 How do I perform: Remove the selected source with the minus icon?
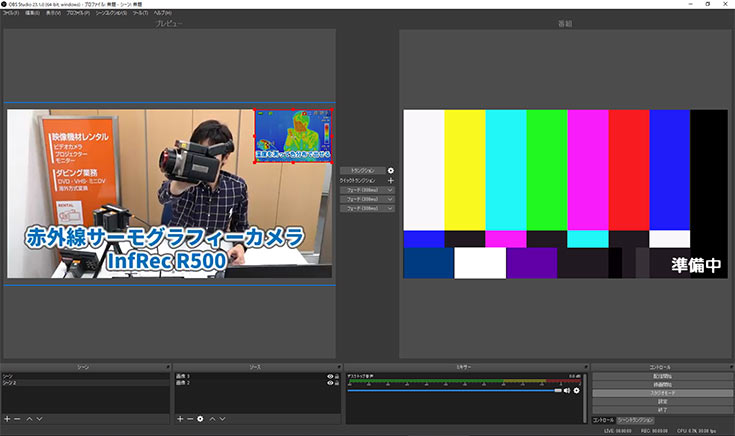(190, 419)
